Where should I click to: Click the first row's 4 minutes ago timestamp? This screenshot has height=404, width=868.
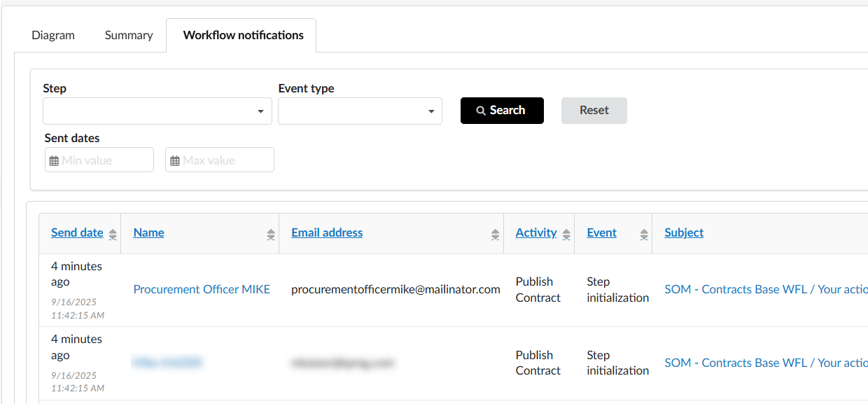pyautogui.click(x=76, y=274)
